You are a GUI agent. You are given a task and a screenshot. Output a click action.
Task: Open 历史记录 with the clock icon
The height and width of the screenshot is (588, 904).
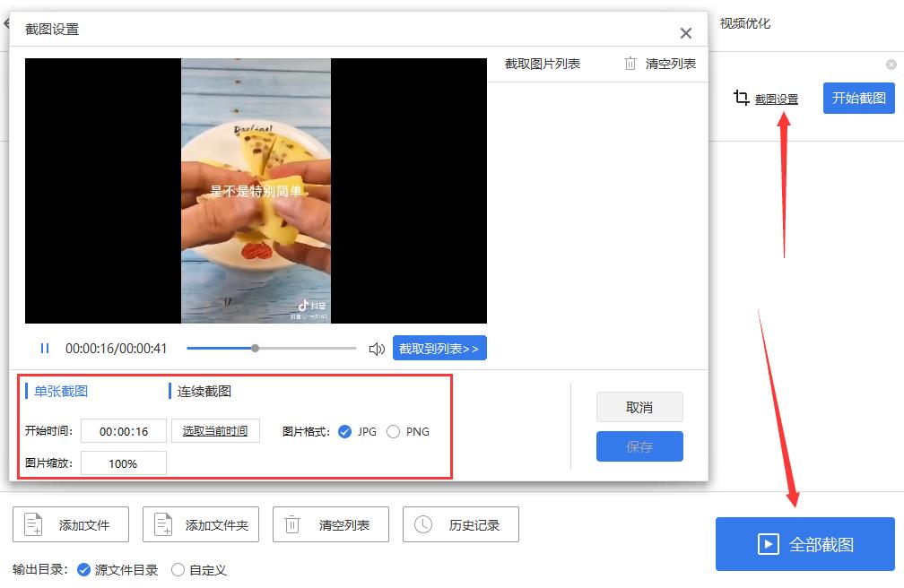pyautogui.click(x=461, y=524)
